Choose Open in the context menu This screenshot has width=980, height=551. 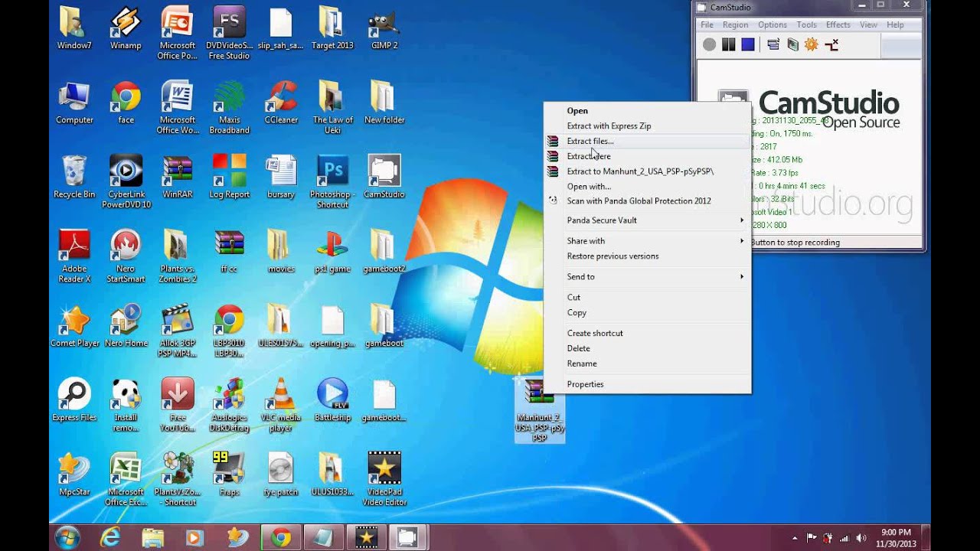click(x=647, y=111)
